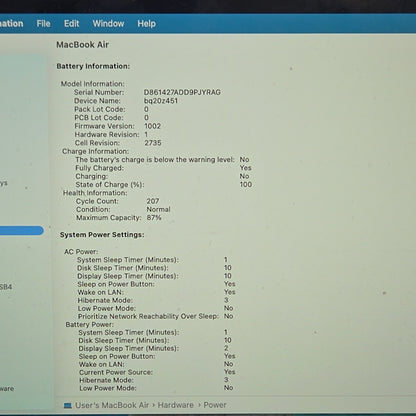Open the Help menu
The height and width of the screenshot is (416, 416).
pos(146,24)
